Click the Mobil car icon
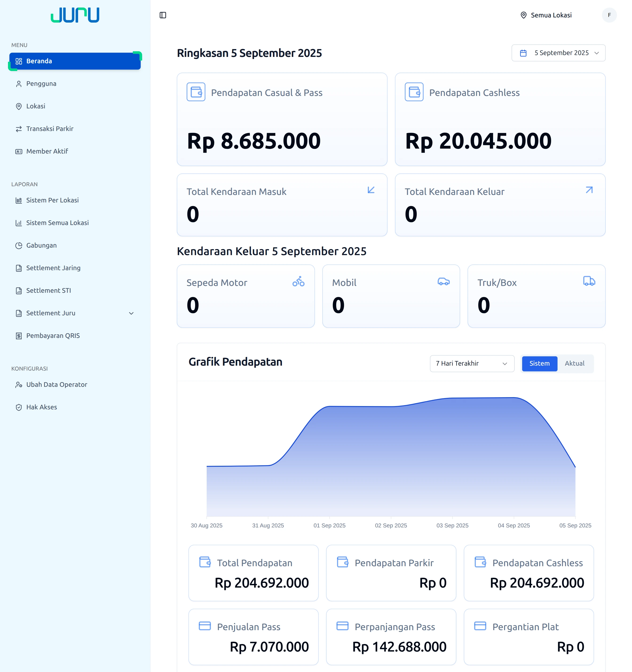Image resolution: width=632 pixels, height=672 pixels. (x=443, y=281)
